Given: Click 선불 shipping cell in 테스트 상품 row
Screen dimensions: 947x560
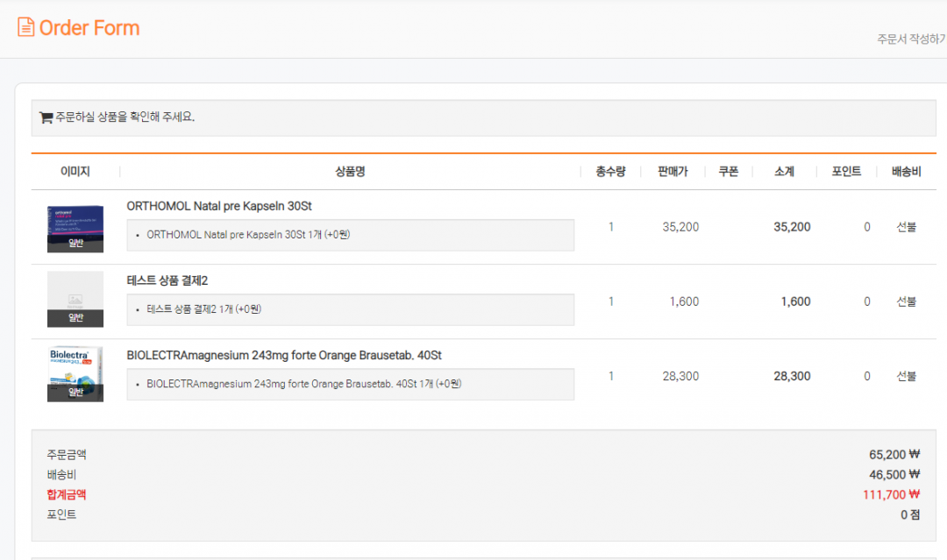Looking at the screenshot, I should point(907,301).
